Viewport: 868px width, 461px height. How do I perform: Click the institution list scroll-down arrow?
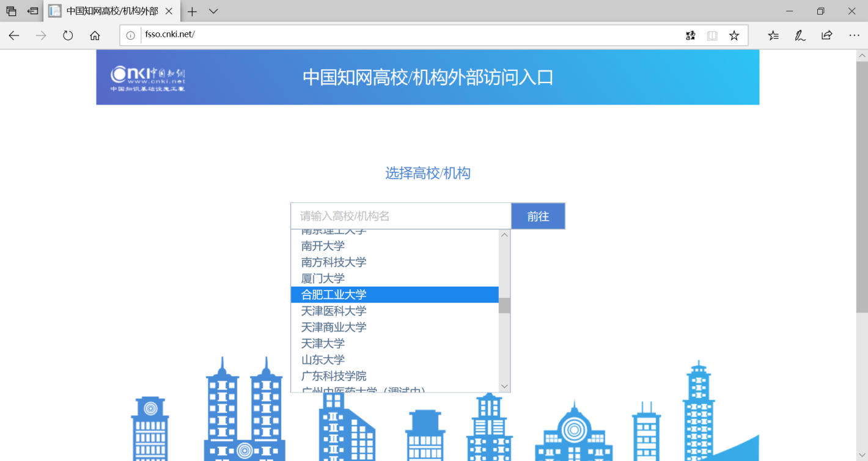[504, 386]
